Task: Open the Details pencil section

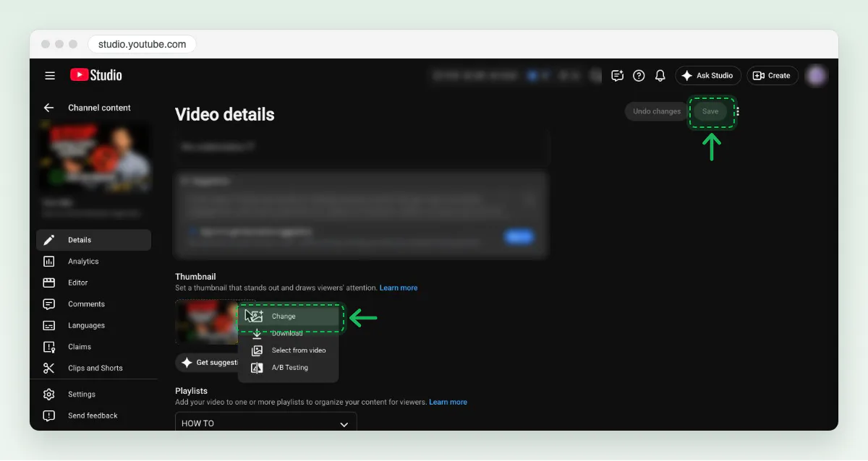Action: 93,240
